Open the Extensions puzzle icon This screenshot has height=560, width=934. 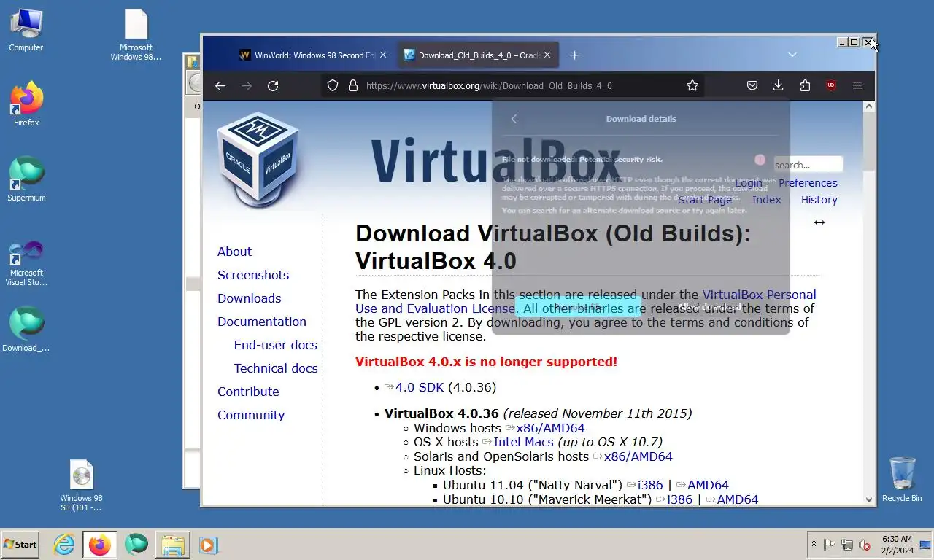(805, 85)
